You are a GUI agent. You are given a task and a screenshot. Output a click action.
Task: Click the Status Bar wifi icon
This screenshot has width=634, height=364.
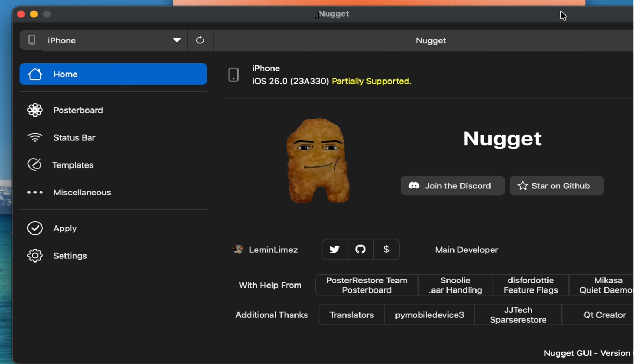point(35,137)
